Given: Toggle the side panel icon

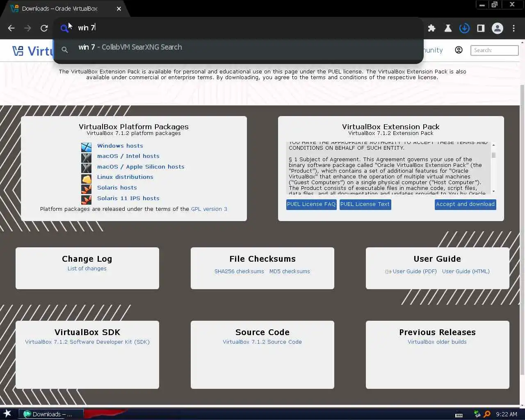Looking at the screenshot, I should (481, 28).
